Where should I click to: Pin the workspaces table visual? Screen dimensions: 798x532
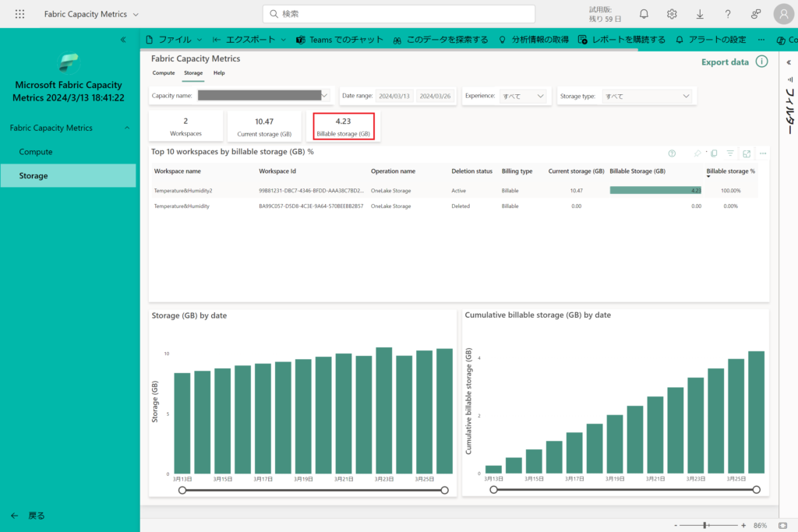(x=698, y=153)
